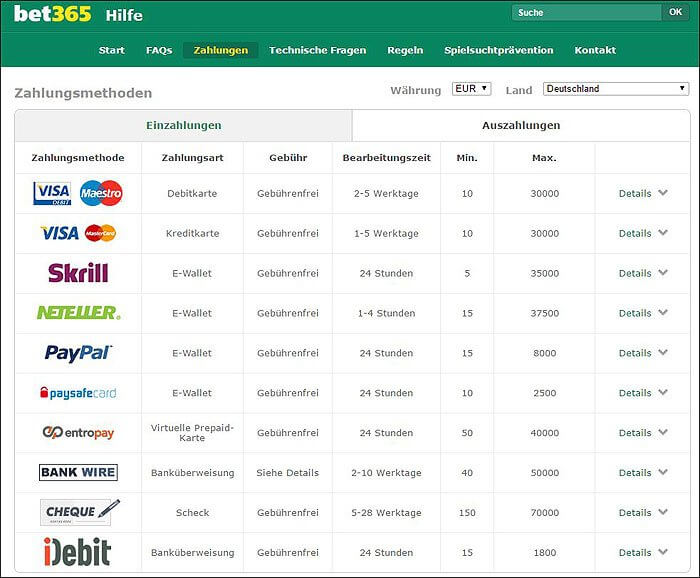Open the Start menu item
This screenshot has width=700, height=578.
coord(112,50)
